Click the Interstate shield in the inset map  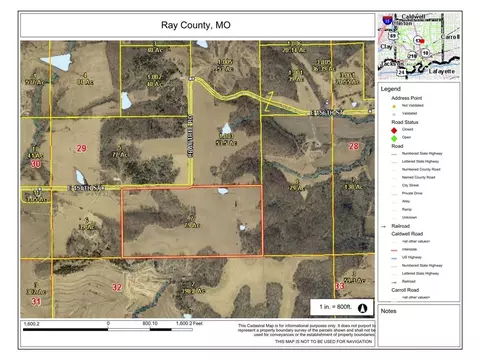(387, 20)
